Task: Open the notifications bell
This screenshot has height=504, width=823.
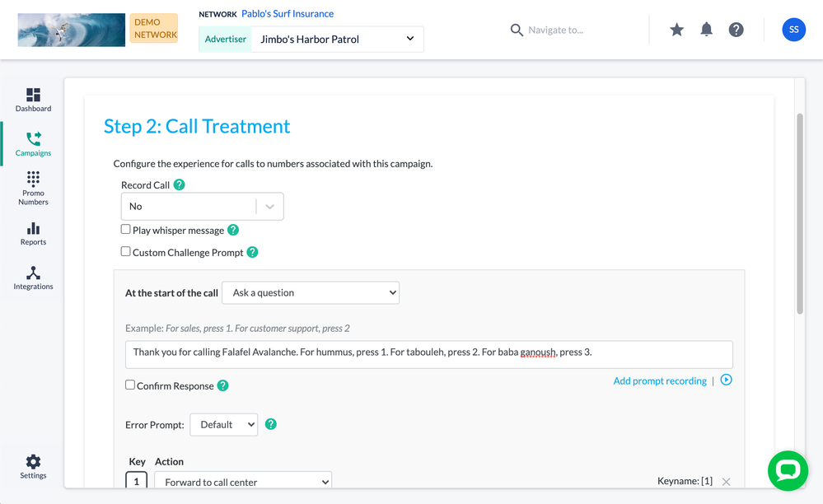Action: tap(706, 30)
